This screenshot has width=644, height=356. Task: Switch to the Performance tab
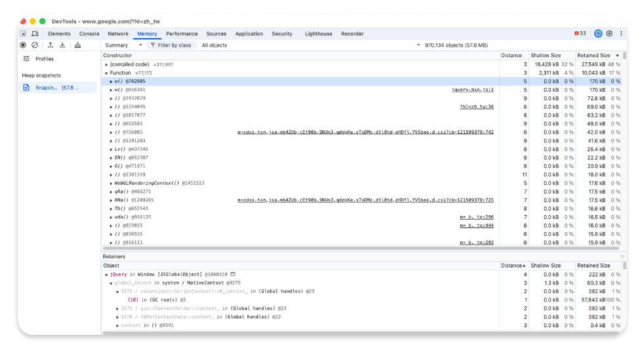pos(182,33)
